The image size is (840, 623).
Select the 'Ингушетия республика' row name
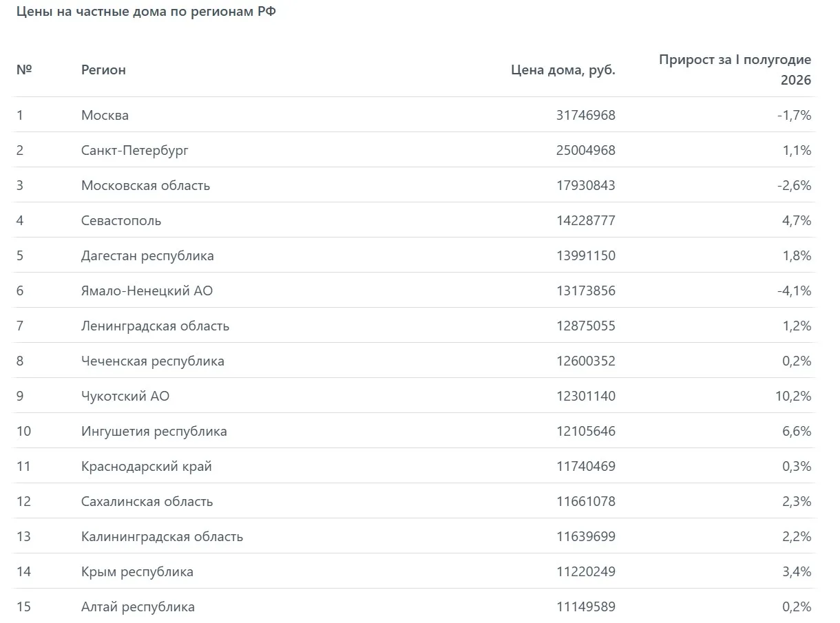tap(154, 431)
